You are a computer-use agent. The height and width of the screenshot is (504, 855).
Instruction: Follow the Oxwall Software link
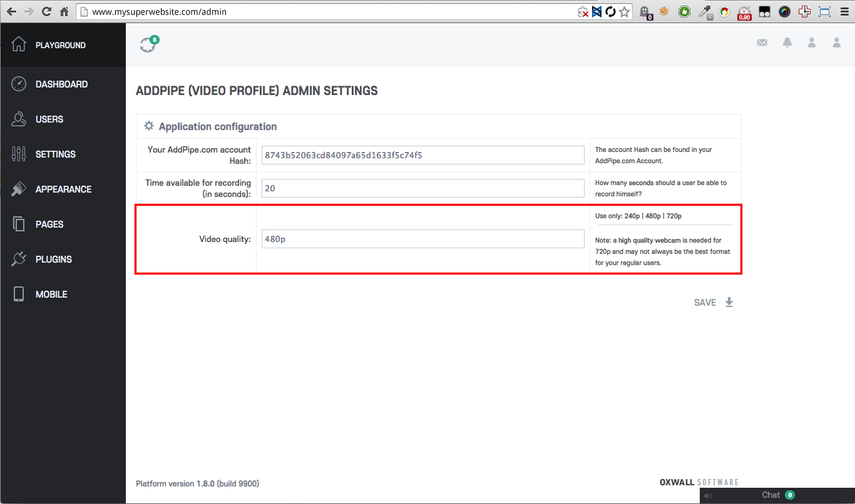(699, 482)
